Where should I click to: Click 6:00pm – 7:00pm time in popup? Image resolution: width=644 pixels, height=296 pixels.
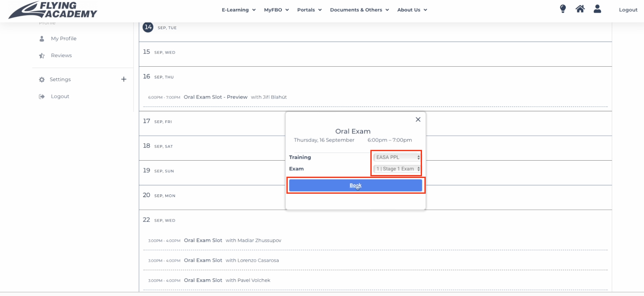pyautogui.click(x=389, y=140)
